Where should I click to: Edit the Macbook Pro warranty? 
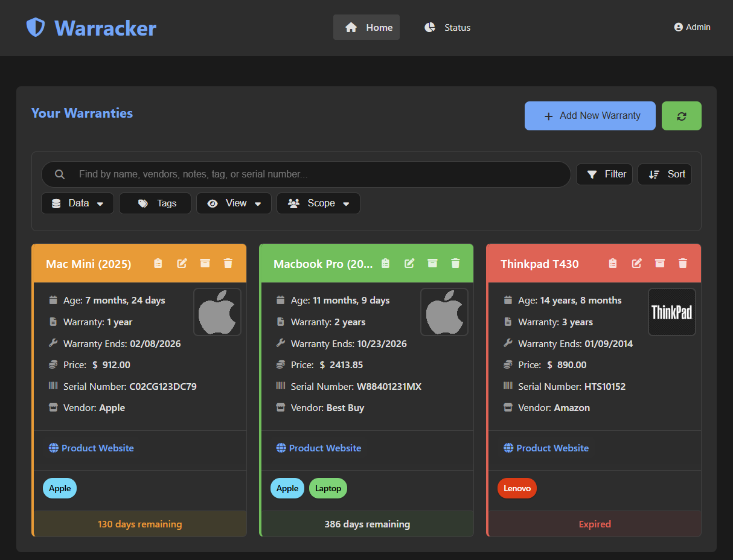tap(409, 263)
